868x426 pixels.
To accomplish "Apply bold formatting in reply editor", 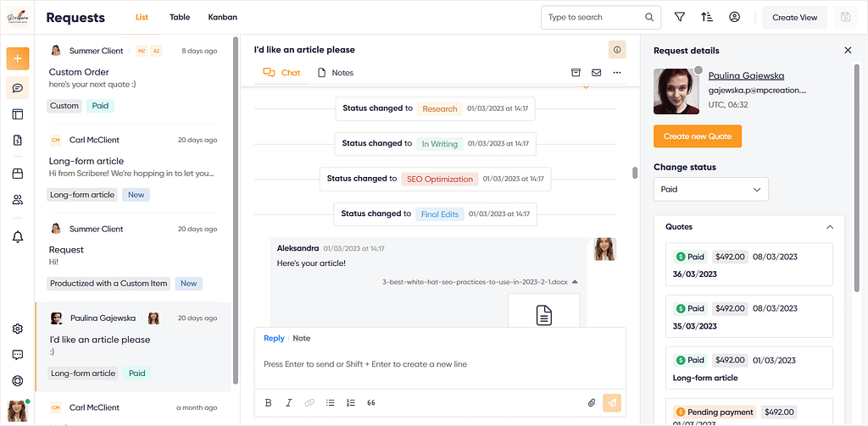I will pos(269,403).
